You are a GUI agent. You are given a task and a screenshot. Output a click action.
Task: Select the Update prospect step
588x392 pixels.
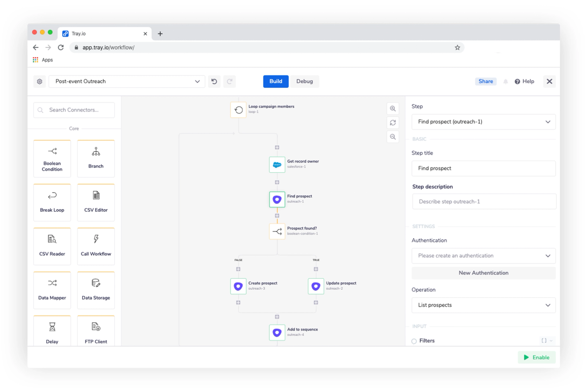316,286
